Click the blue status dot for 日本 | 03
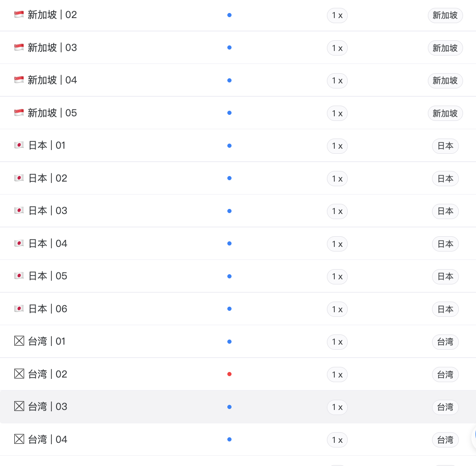The width and height of the screenshot is (476, 466). click(x=230, y=211)
